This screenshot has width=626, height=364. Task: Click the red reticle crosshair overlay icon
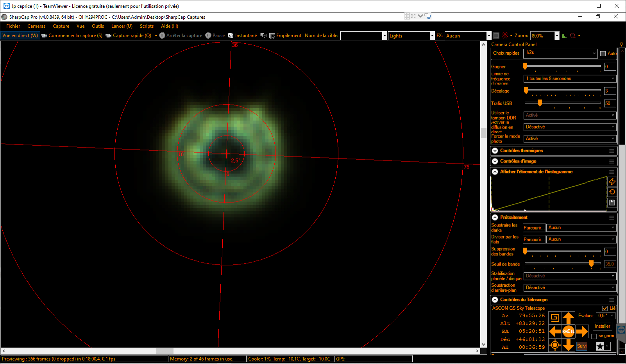point(505,36)
